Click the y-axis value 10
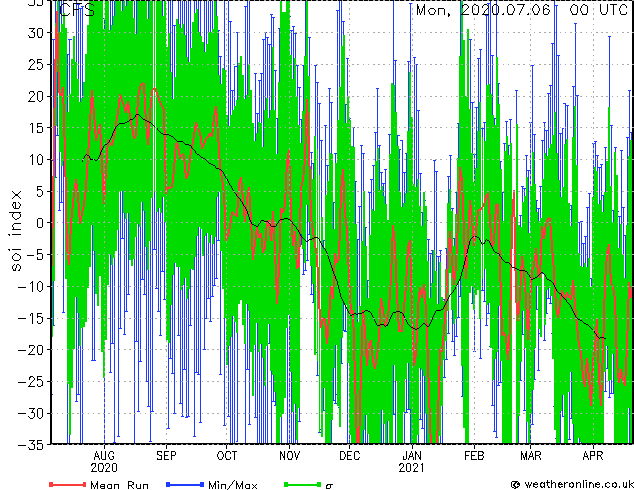The image size is (634, 490). (35, 160)
